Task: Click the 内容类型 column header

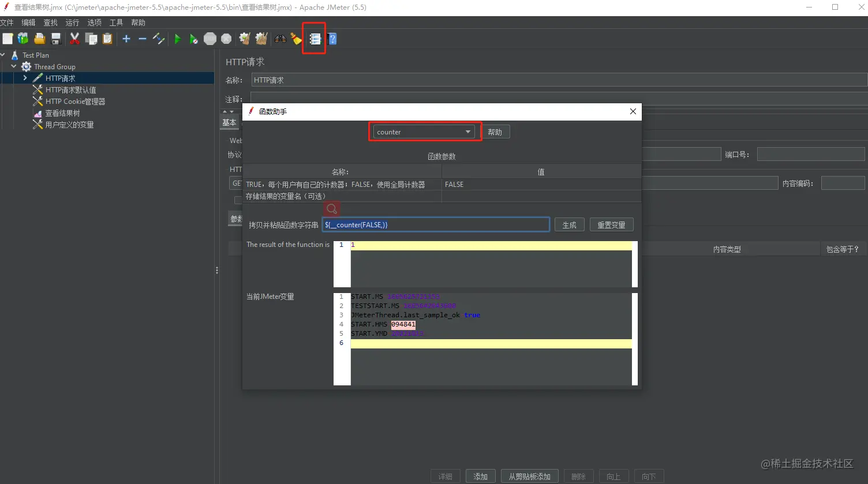Action: [727, 249]
